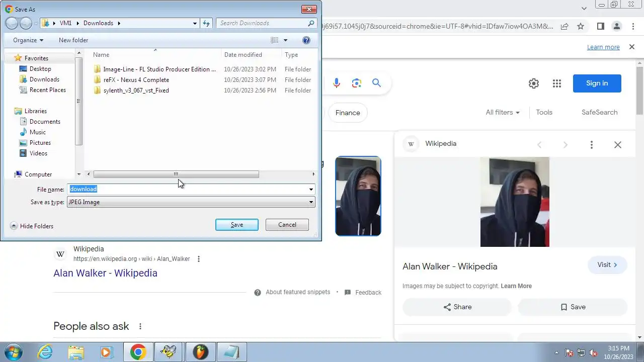Open the Windows Start menu
The image size is (644, 362).
pyautogui.click(x=13, y=352)
